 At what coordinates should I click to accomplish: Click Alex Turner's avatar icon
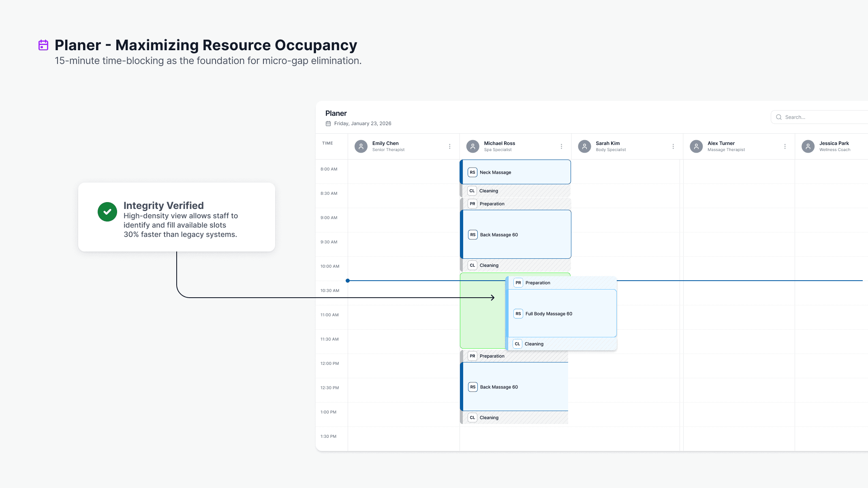point(696,146)
